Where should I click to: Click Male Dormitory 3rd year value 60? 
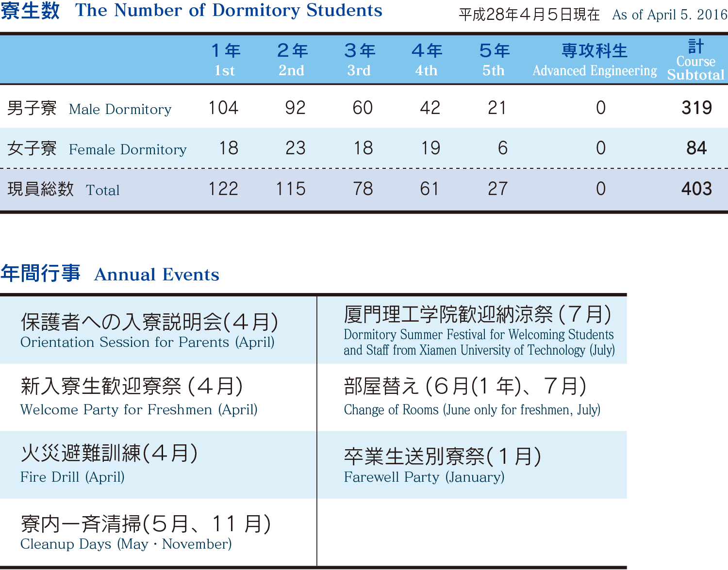pyautogui.click(x=363, y=108)
